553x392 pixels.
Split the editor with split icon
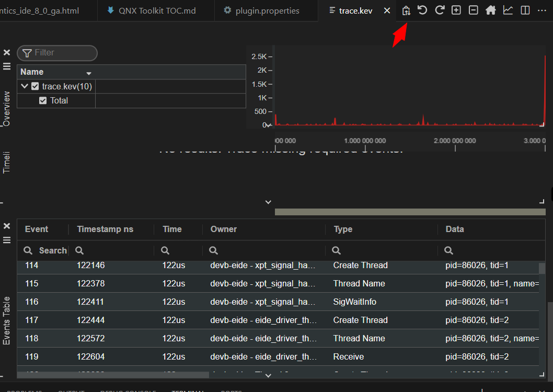pos(525,10)
